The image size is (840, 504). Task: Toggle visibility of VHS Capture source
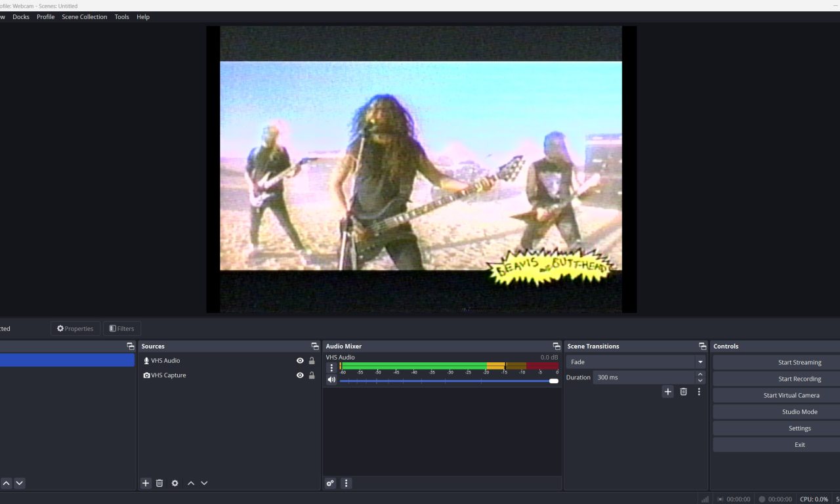(x=300, y=375)
